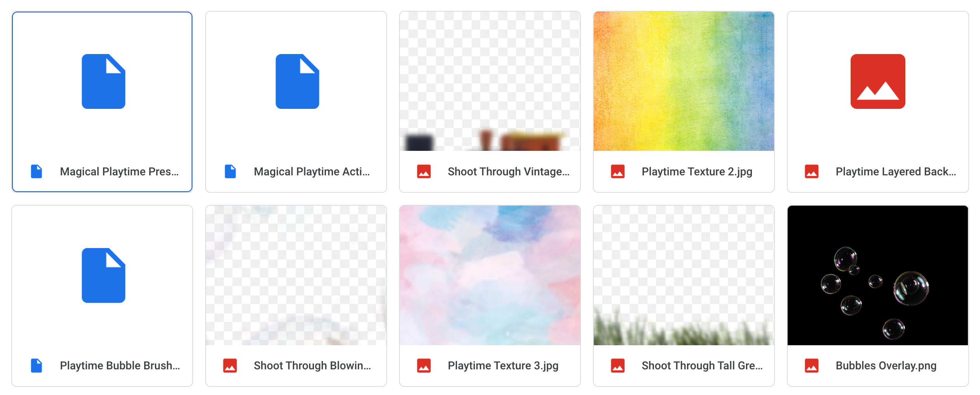The image size is (980, 395).
Task: Click the red image icon on Playtime Layered Back card
Action: click(x=812, y=171)
